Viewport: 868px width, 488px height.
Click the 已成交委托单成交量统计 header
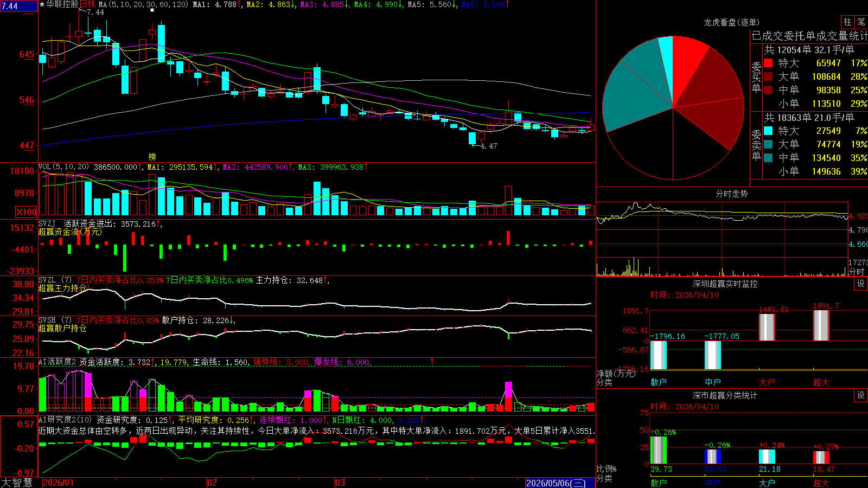coord(809,36)
